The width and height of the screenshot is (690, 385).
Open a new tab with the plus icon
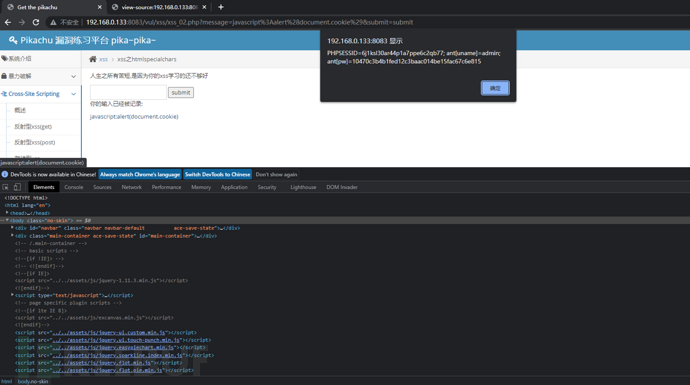point(221,7)
